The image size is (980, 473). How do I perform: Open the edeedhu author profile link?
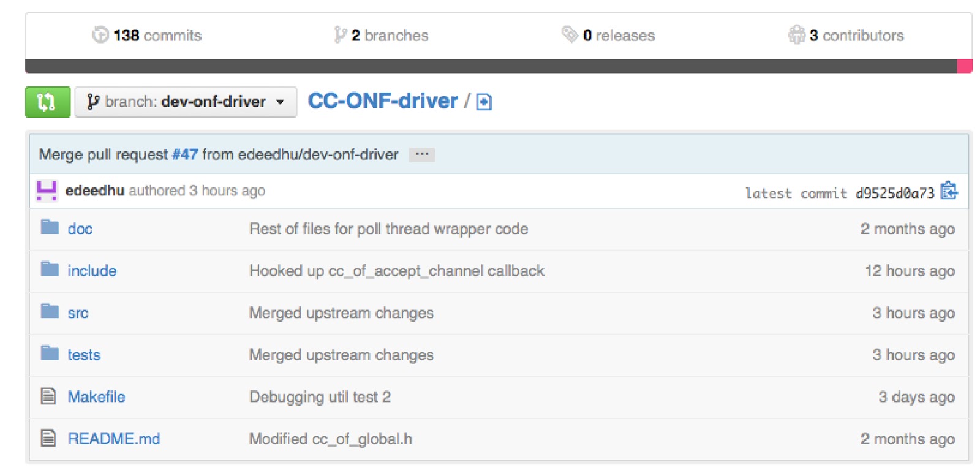95,191
